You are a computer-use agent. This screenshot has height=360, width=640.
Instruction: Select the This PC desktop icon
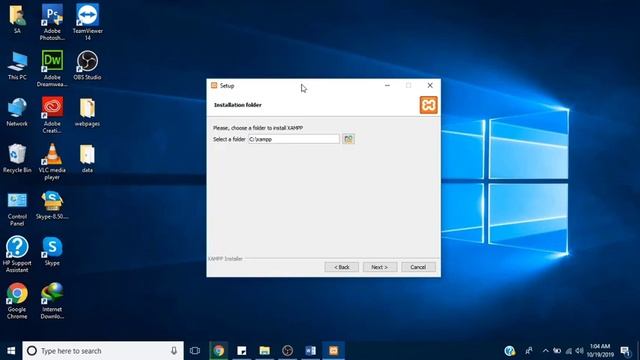tap(17, 65)
